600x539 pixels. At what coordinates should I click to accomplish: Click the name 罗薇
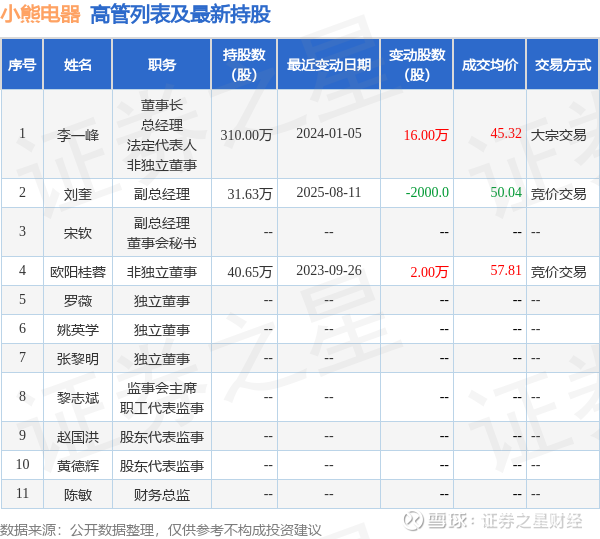(78, 301)
